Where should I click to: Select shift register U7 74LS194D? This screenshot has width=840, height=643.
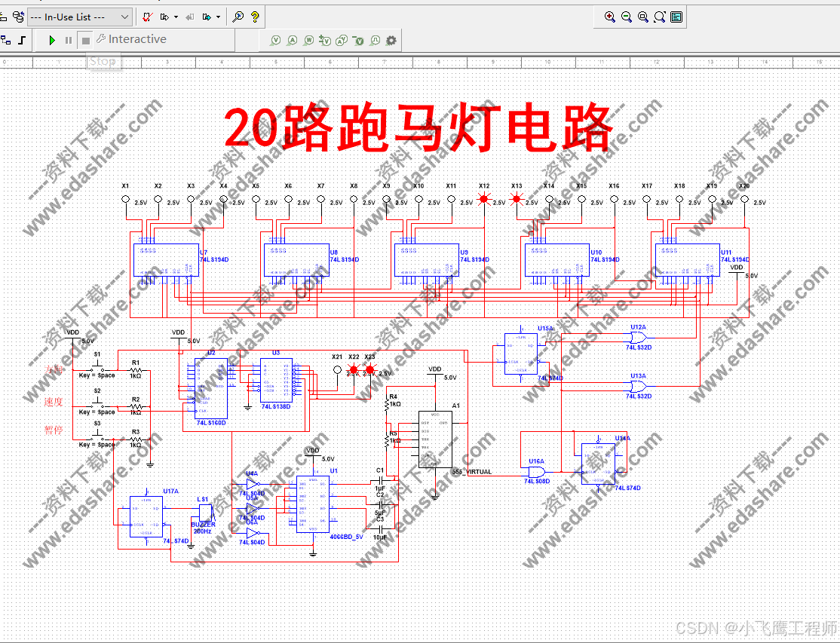(x=166, y=260)
